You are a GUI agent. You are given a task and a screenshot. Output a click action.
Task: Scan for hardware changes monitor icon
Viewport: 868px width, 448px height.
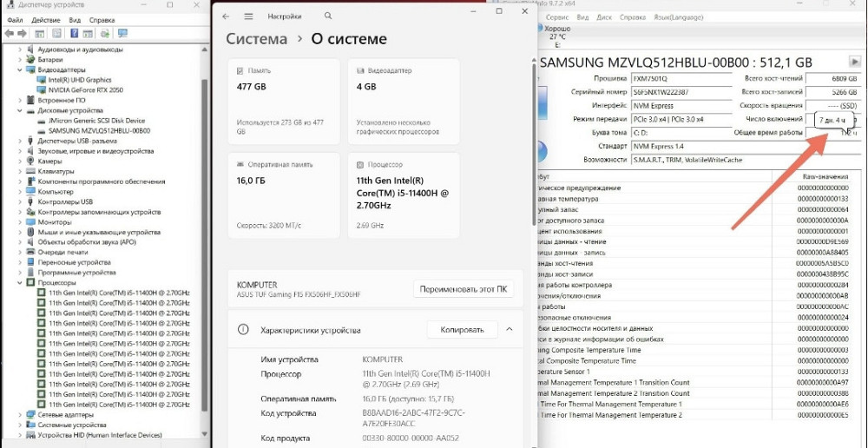(x=123, y=34)
